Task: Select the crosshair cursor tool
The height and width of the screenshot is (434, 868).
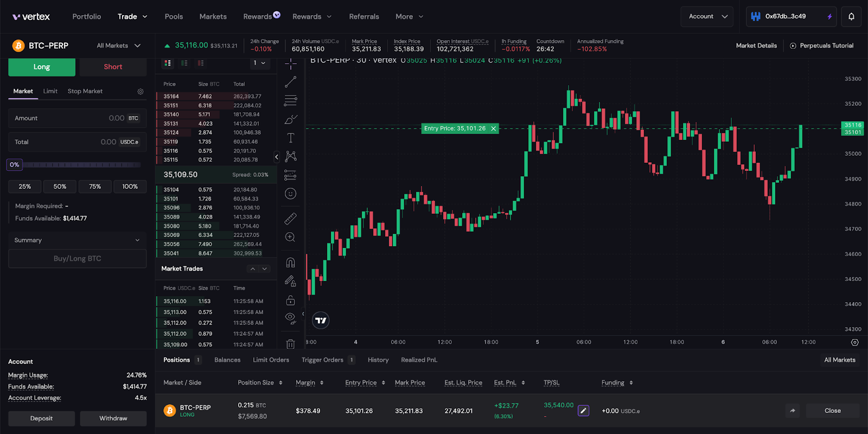Action: [291, 64]
